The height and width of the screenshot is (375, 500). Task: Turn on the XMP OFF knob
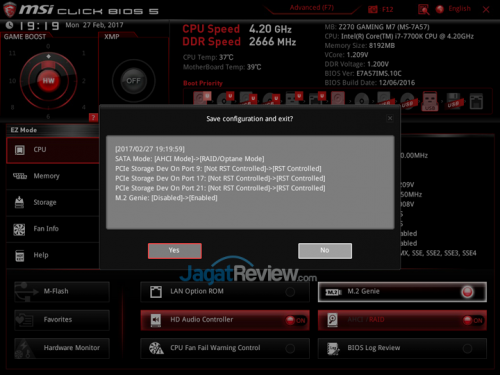pyautogui.click(x=133, y=81)
